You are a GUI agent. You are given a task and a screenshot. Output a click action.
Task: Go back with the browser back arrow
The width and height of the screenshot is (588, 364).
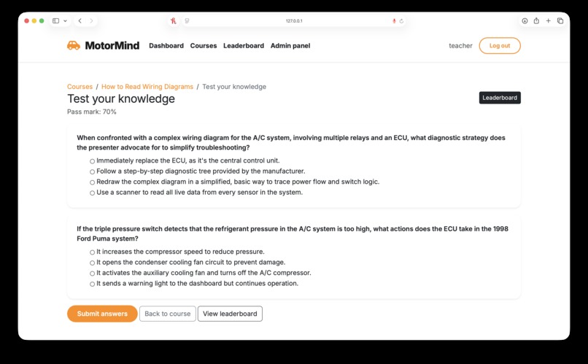[80, 21]
